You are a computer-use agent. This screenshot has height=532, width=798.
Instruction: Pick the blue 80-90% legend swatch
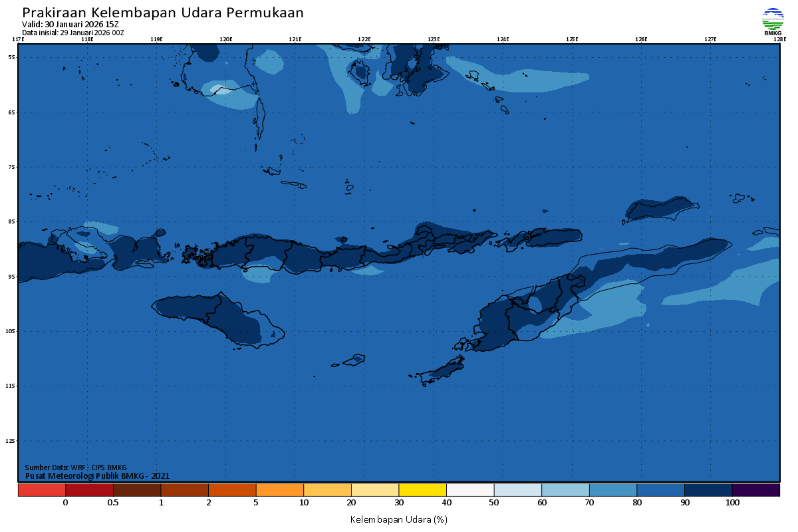pyautogui.click(x=660, y=490)
